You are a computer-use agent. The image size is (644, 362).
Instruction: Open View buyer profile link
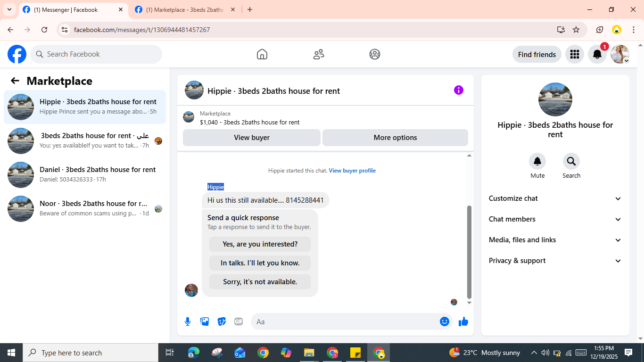pyautogui.click(x=352, y=171)
